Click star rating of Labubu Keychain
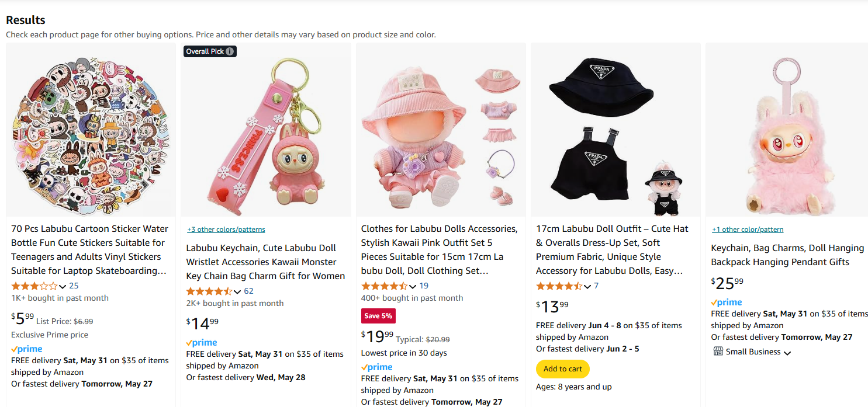The height and width of the screenshot is (407, 868). point(209,291)
